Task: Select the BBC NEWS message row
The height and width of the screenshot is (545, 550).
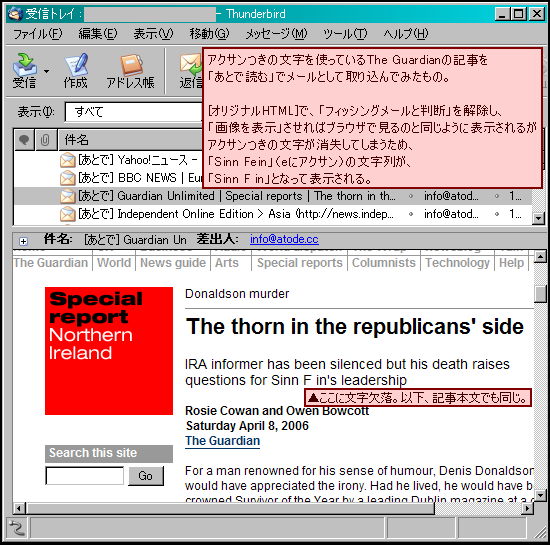Action: (108, 178)
